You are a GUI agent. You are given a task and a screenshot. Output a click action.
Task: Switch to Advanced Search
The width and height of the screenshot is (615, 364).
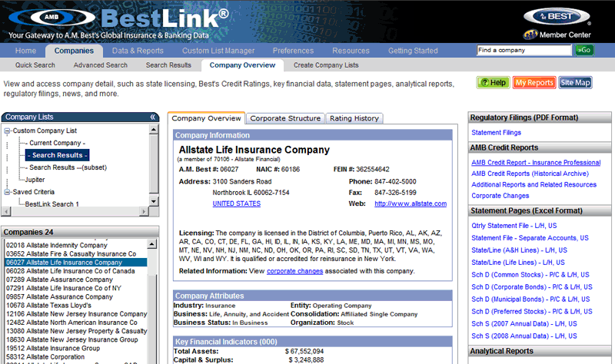point(101,65)
